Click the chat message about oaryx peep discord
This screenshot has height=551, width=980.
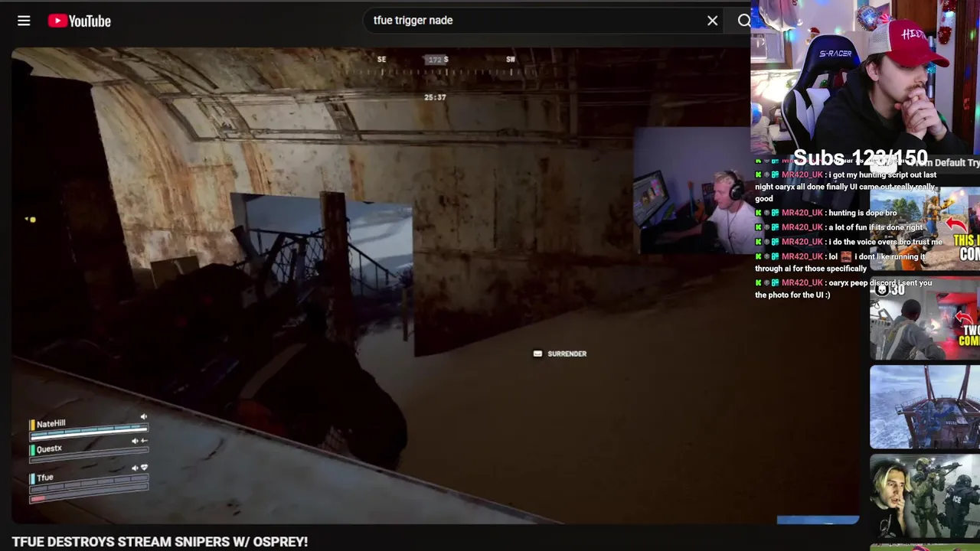tap(843, 289)
